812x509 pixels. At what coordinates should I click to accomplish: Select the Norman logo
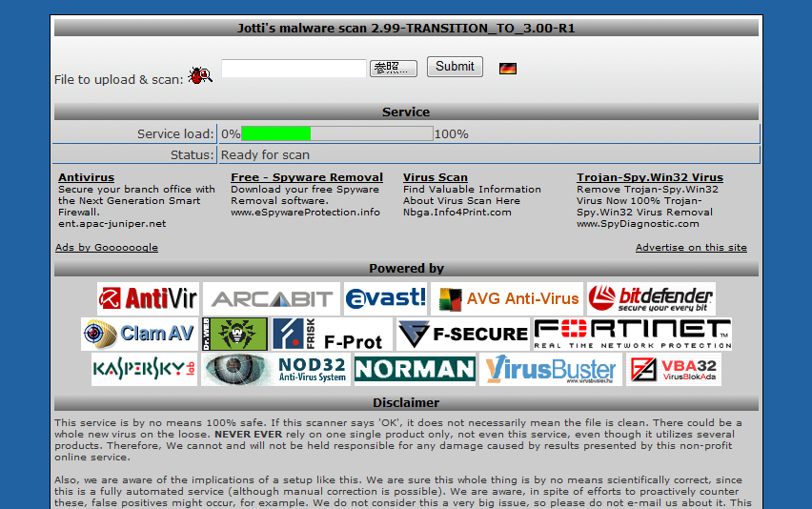click(415, 369)
